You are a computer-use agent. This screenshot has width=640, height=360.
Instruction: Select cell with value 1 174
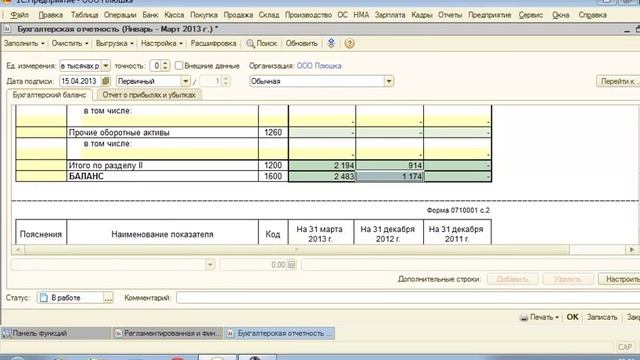[389, 176]
